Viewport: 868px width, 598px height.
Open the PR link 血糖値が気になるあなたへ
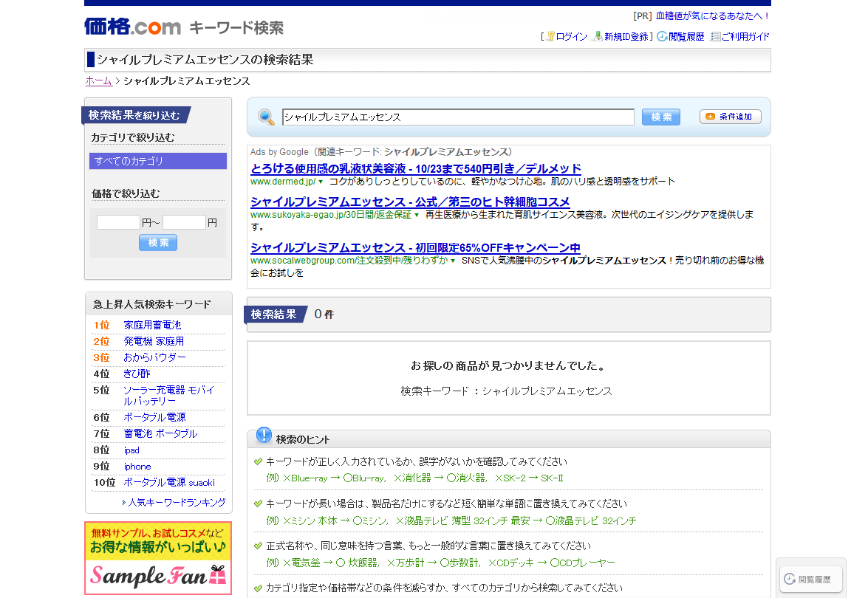(x=712, y=16)
